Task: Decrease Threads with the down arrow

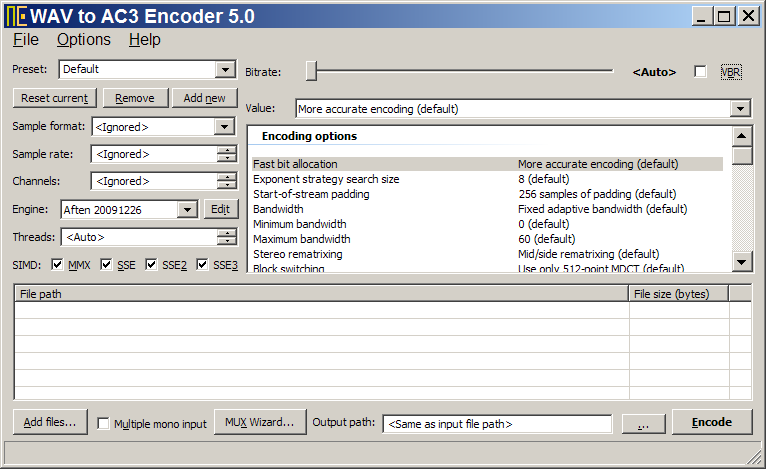Action: tap(227, 241)
